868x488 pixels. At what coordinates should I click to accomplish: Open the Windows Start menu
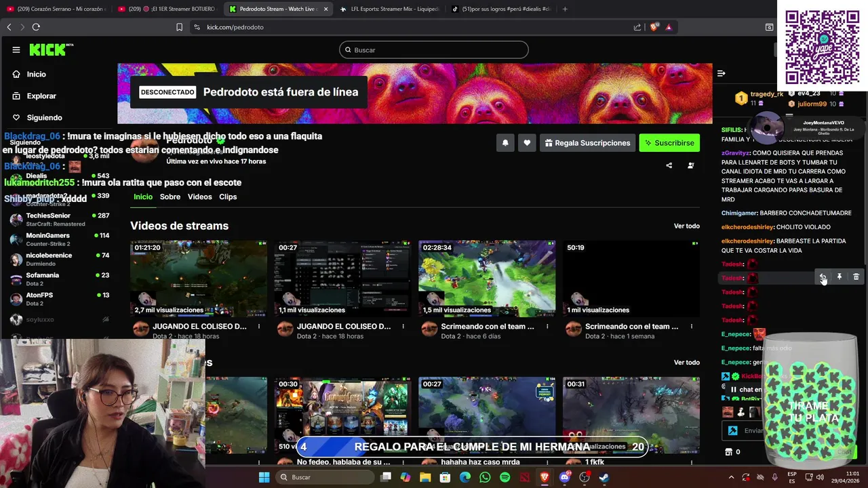point(264,477)
